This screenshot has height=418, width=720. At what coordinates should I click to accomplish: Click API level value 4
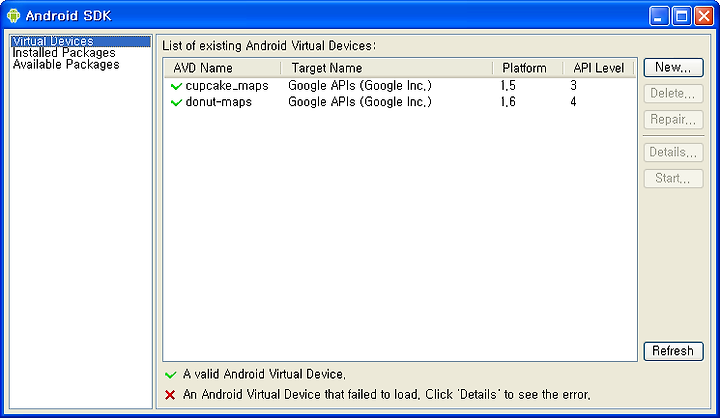pyautogui.click(x=574, y=102)
